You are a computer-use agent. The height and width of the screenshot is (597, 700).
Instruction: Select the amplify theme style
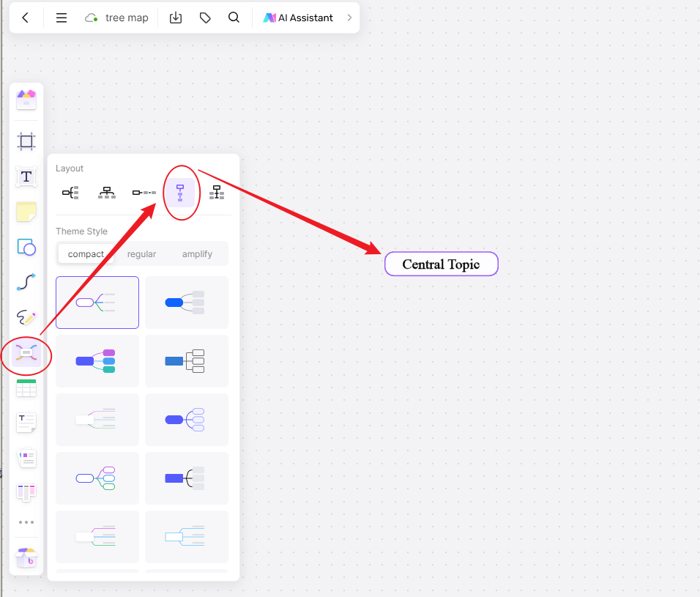pos(197,254)
